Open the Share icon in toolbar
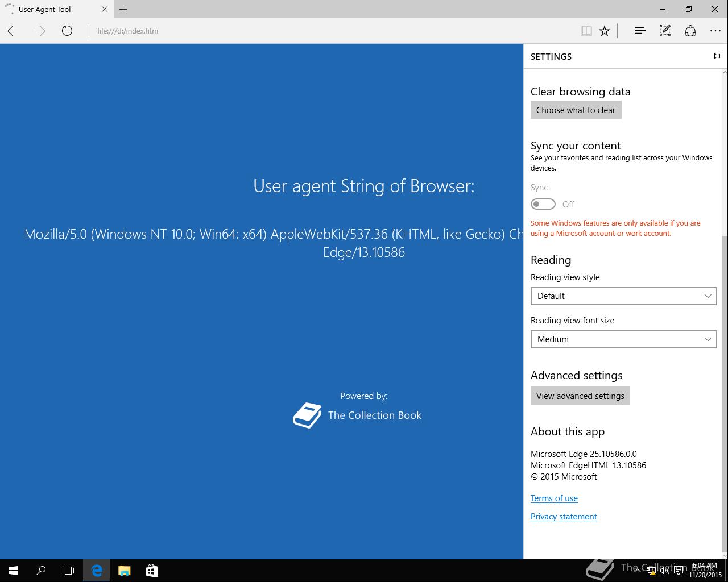The height and width of the screenshot is (582, 728). 690,31
